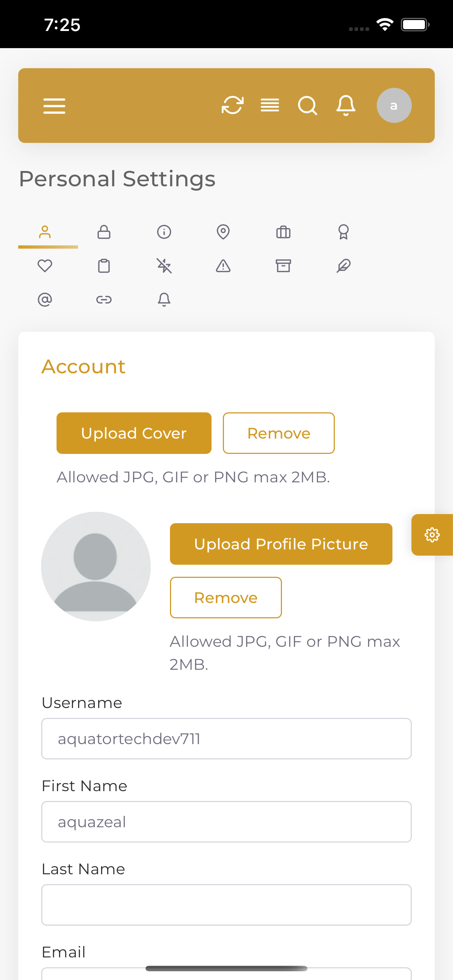Open header notifications bell
453x980 pixels.
(x=346, y=105)
